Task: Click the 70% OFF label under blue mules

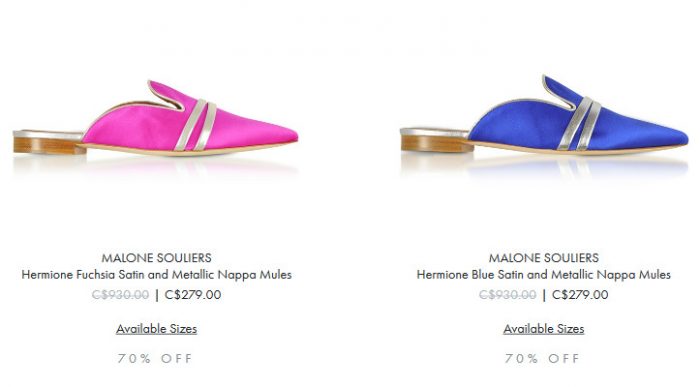Action: [542, 358]
